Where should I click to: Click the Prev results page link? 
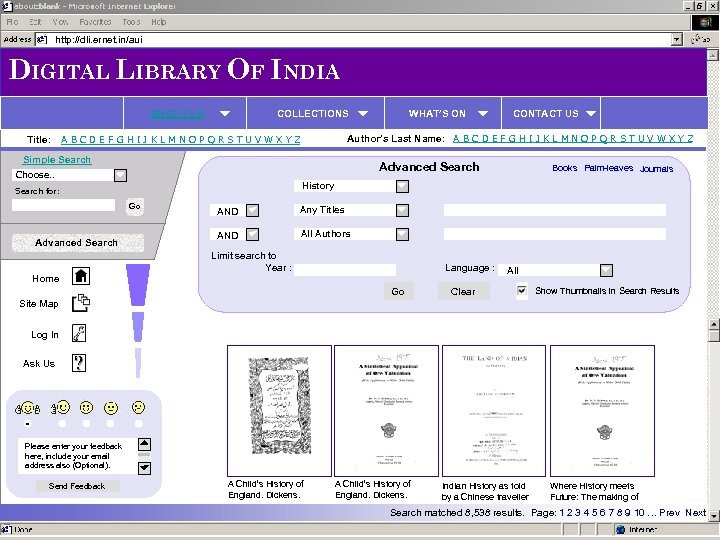pos(669,512)
